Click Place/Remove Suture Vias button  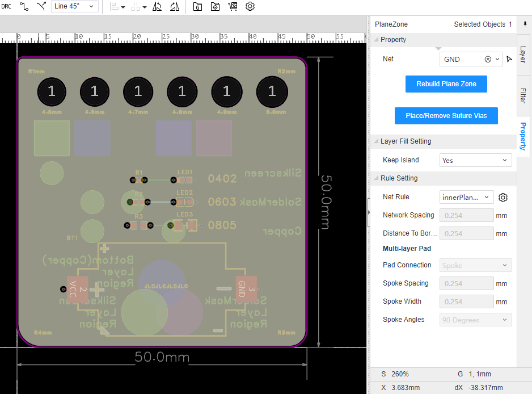[x=446, y=116]
